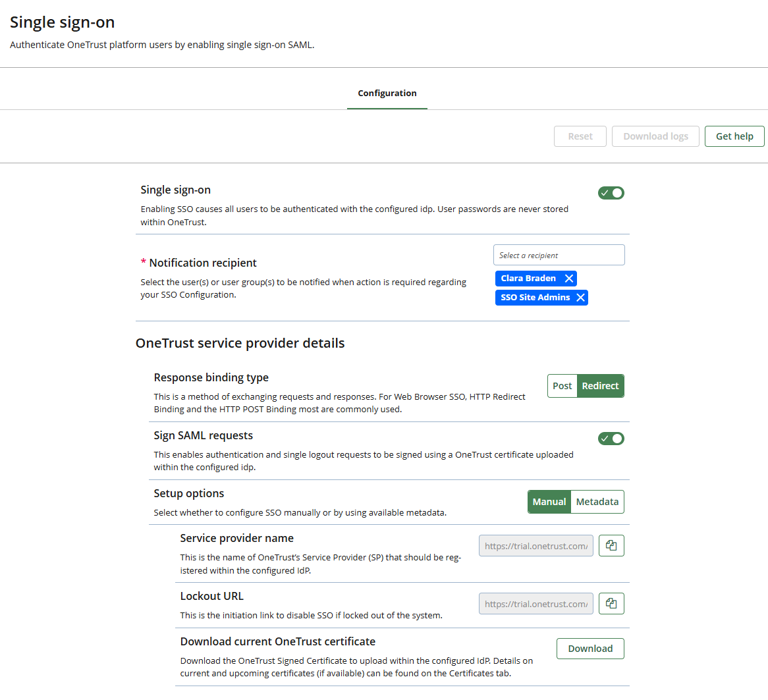
Task: Click the Lockout URL text field
Action: pyautogui.click(x=535, y=603)
